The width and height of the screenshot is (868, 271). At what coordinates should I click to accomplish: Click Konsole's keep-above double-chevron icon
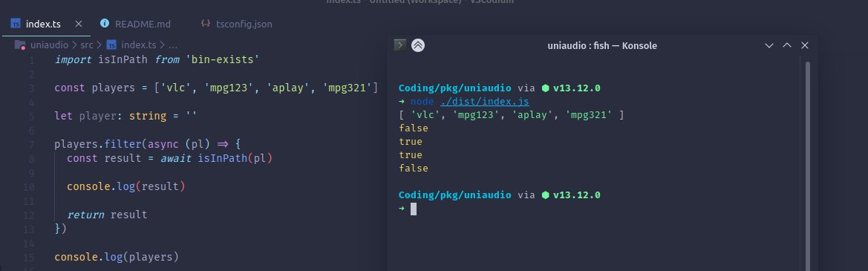pos(418,45)
